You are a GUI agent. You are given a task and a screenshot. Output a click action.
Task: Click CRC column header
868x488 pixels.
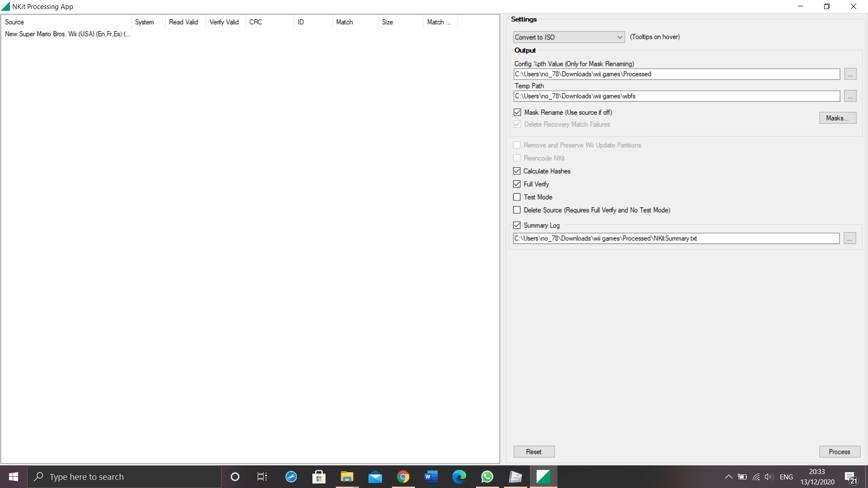tap(270, 22)
